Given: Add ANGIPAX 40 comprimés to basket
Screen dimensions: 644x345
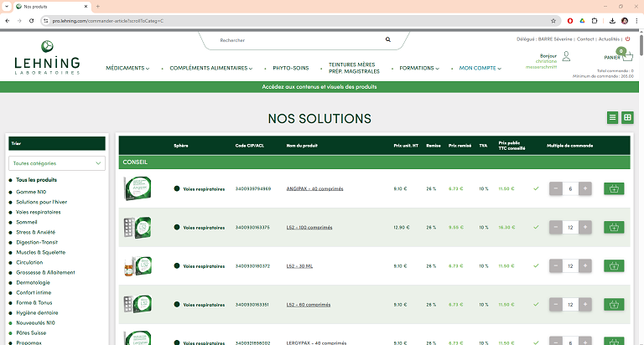Looking at the screenshot, I should pyautogui.click(x=614, y=189).
